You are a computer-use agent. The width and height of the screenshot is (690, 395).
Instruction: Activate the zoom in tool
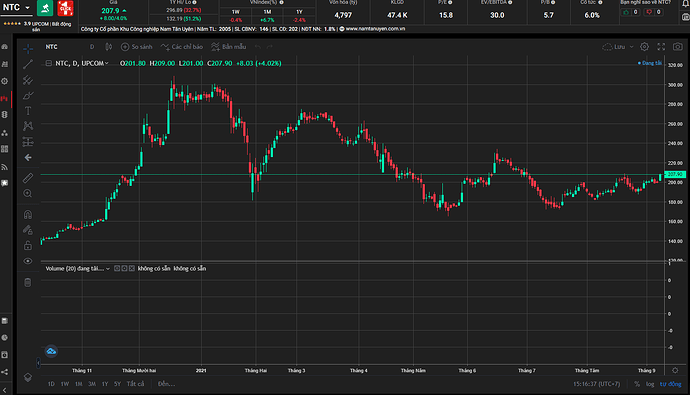28,194
